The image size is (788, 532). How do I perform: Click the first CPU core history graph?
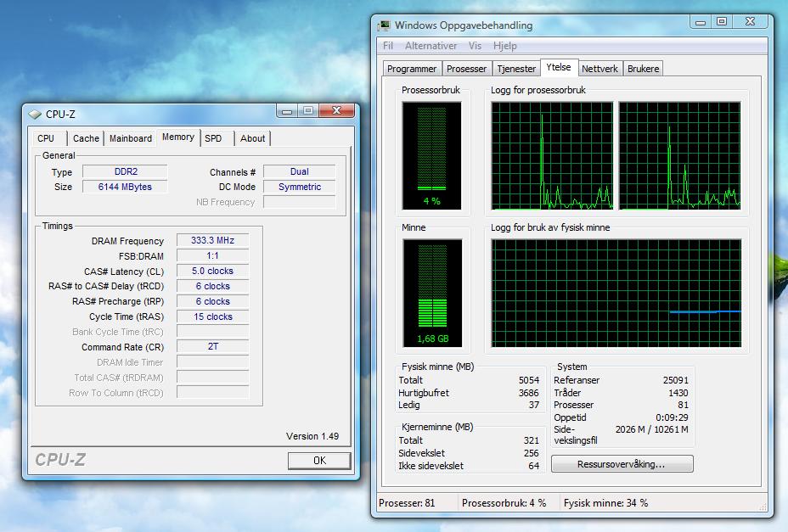pyautogui.click(x=552, y=156)
